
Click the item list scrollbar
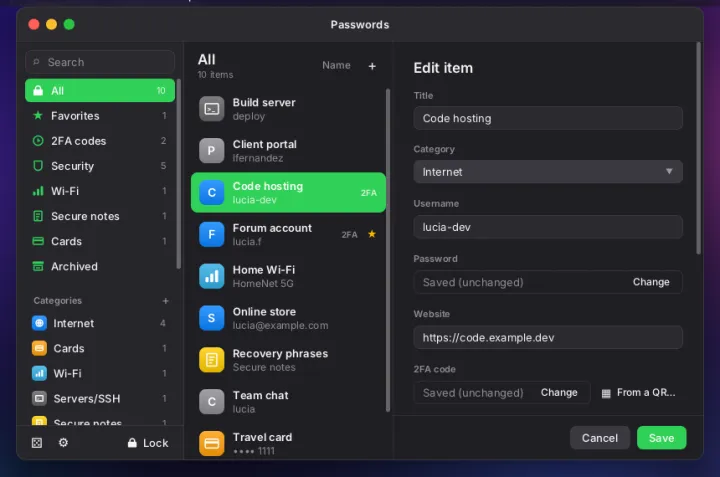tap(388, 250)
